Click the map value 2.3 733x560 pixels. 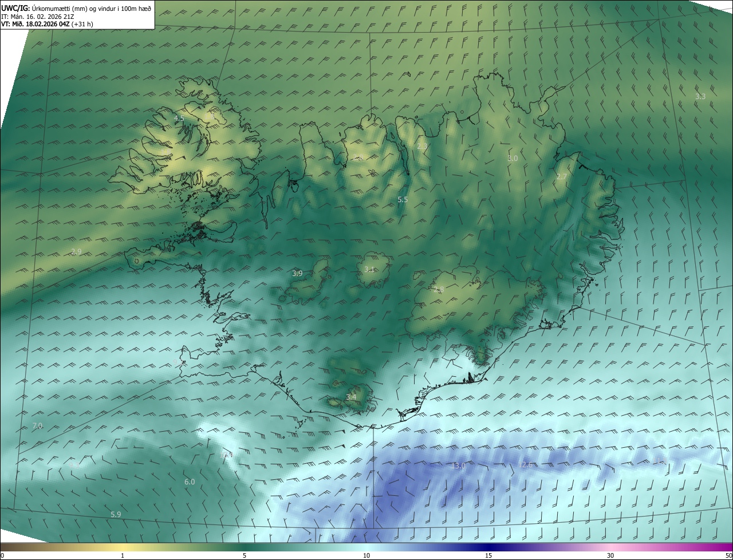tap(422, 147)
